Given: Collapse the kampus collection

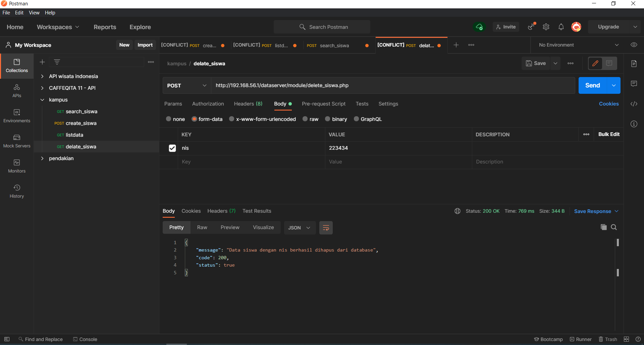Looking at the screenshot, I should tap(42, 100).
